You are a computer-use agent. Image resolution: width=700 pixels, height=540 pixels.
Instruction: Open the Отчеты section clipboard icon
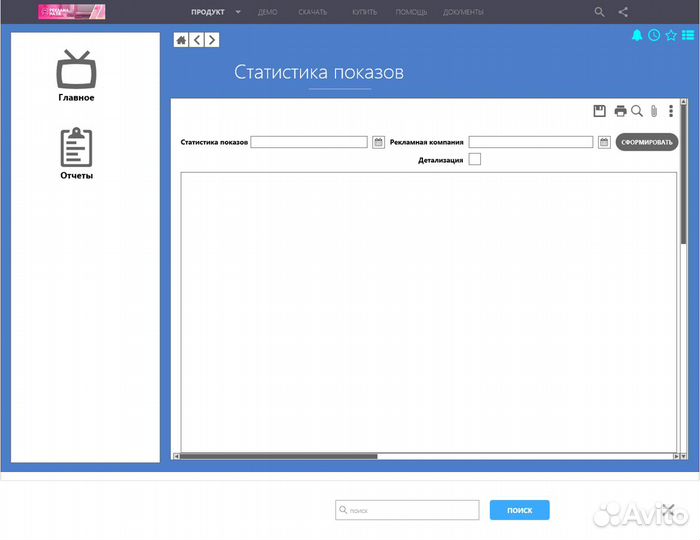pos(76,147)
